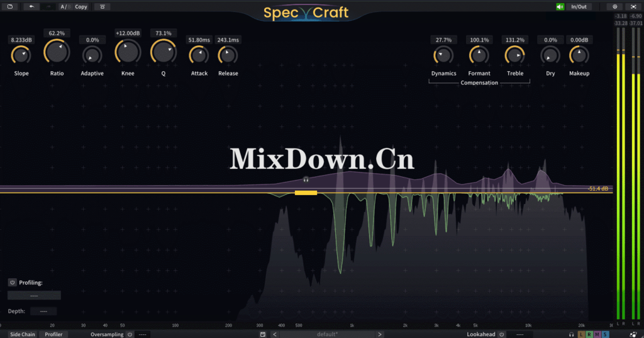Open the Oversampling value dropdown
The image size is (644, 338).
tap(143, 334)
